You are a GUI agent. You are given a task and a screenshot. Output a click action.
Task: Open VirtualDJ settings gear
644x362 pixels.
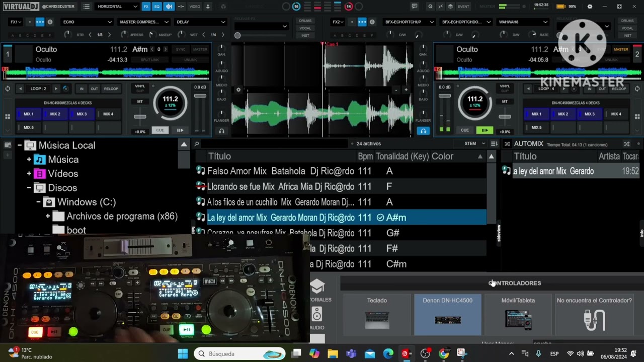pyautogui.click(x=590, y=7)
